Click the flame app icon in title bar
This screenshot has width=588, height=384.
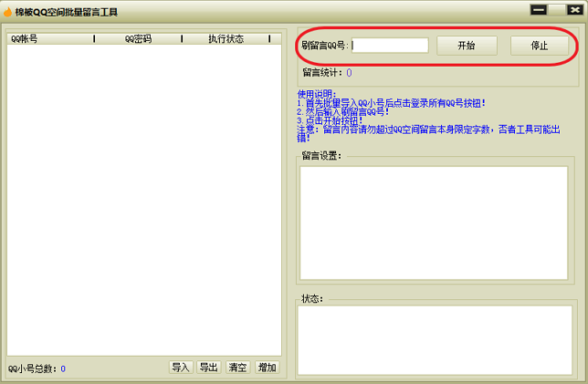7,12
